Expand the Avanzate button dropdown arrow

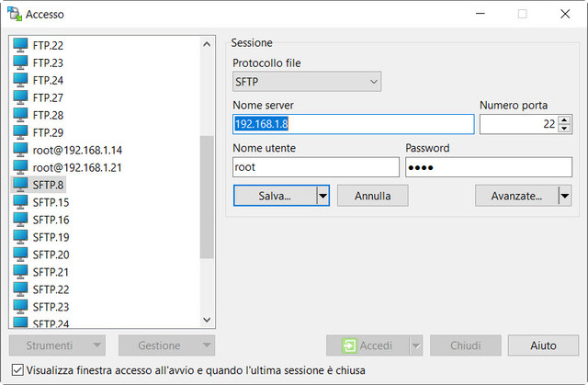tap(564, 196)
